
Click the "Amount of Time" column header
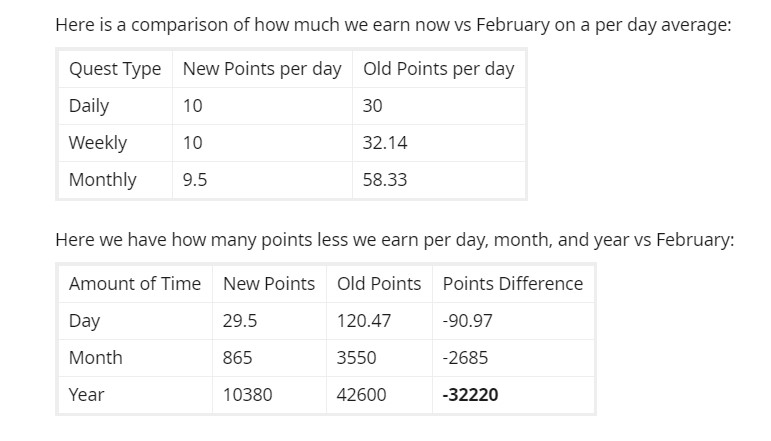(x=135, y=284)
